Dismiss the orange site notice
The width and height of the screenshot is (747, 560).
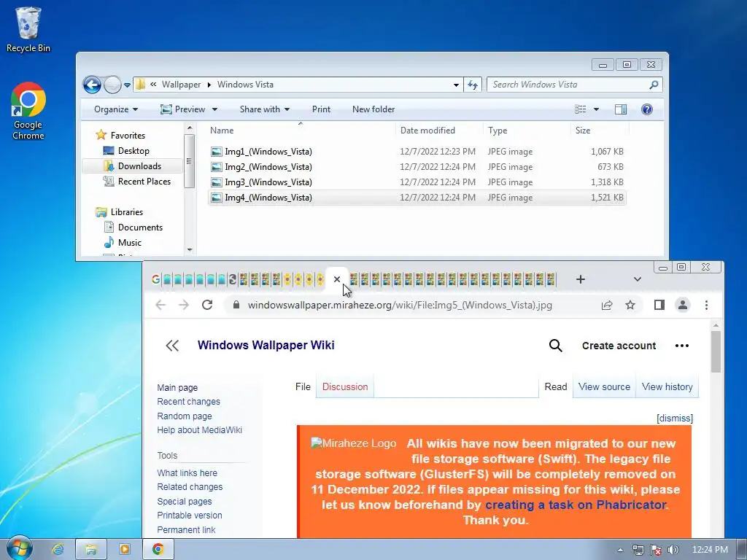[675, 418]
